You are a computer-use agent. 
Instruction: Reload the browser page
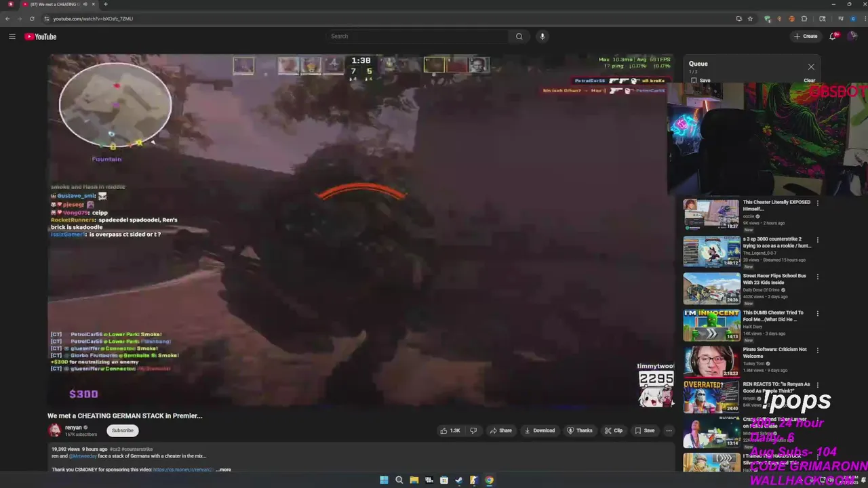click(x=32, y=19)
